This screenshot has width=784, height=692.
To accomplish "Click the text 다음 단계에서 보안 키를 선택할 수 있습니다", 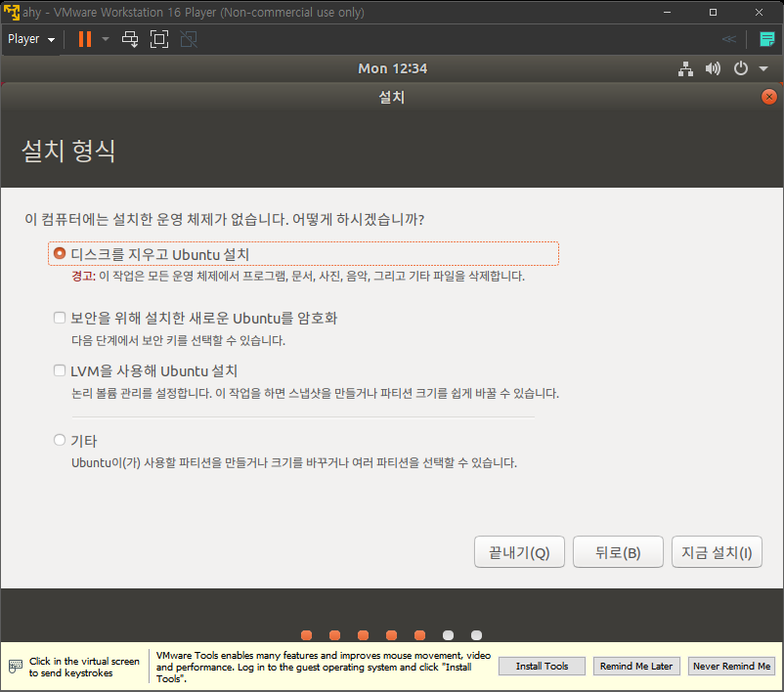I will point(178,340).
